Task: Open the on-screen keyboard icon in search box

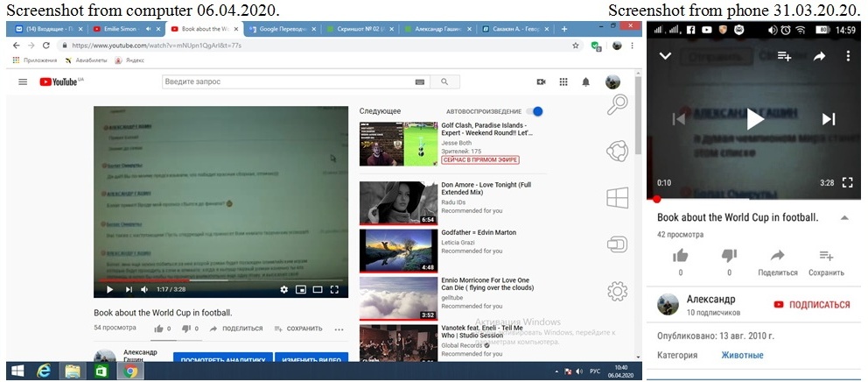Action: 420,82
